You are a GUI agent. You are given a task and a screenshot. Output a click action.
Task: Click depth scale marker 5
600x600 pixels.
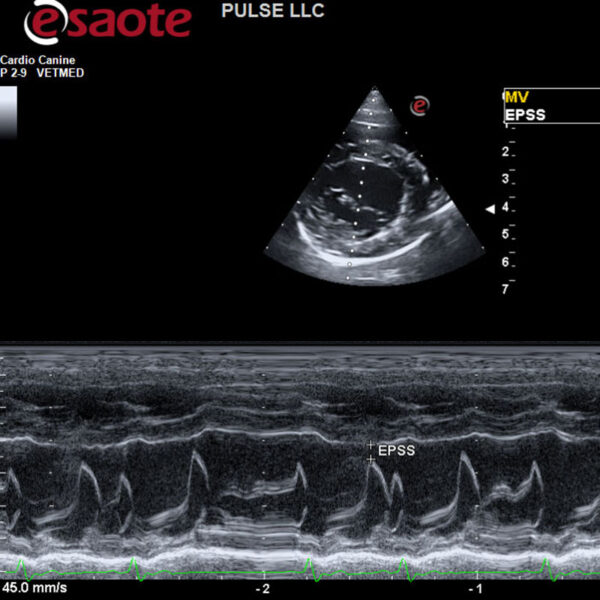tap(506, 234)
